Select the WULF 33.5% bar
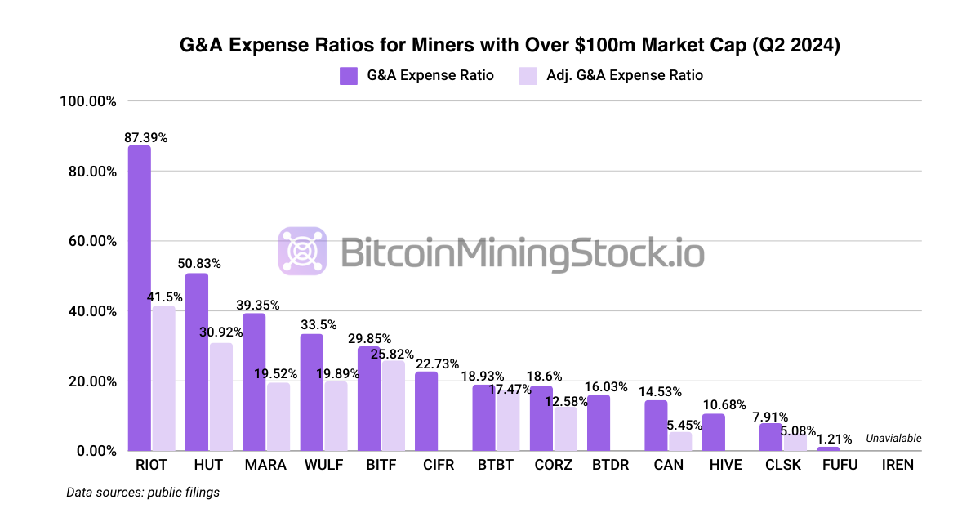The width and height of the screenshot is (980, 513). 312,392
